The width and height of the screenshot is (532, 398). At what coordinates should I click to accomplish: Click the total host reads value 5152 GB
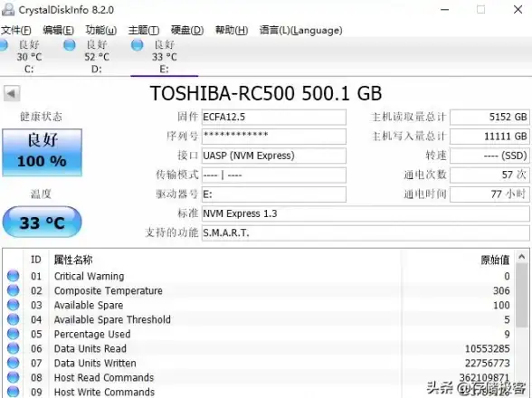[489, 117]
